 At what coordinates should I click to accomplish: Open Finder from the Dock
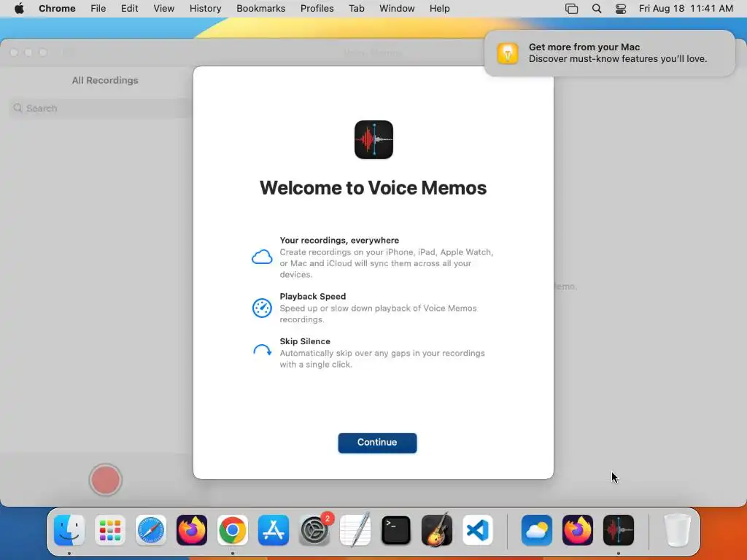(x=69, y=530)
